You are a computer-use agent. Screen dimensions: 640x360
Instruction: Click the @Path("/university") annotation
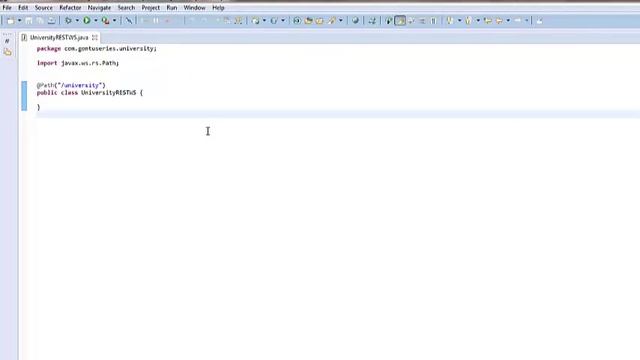point(71,85)
